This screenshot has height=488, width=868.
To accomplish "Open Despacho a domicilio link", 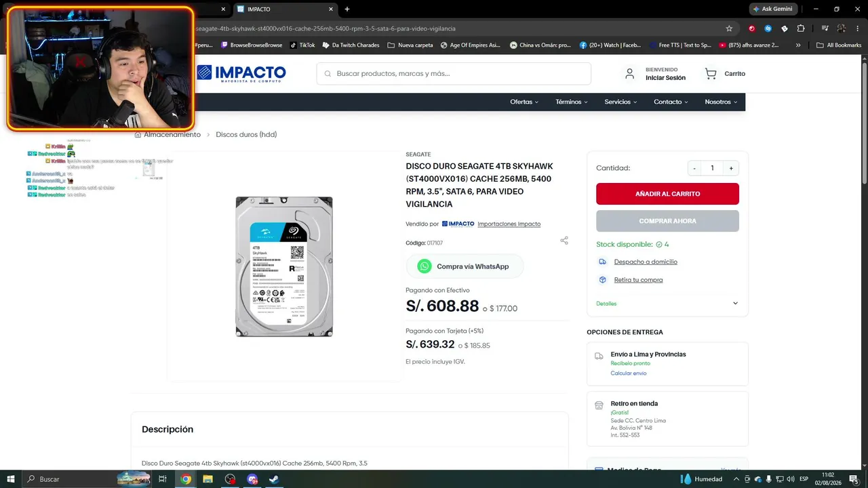I will 646,262.
